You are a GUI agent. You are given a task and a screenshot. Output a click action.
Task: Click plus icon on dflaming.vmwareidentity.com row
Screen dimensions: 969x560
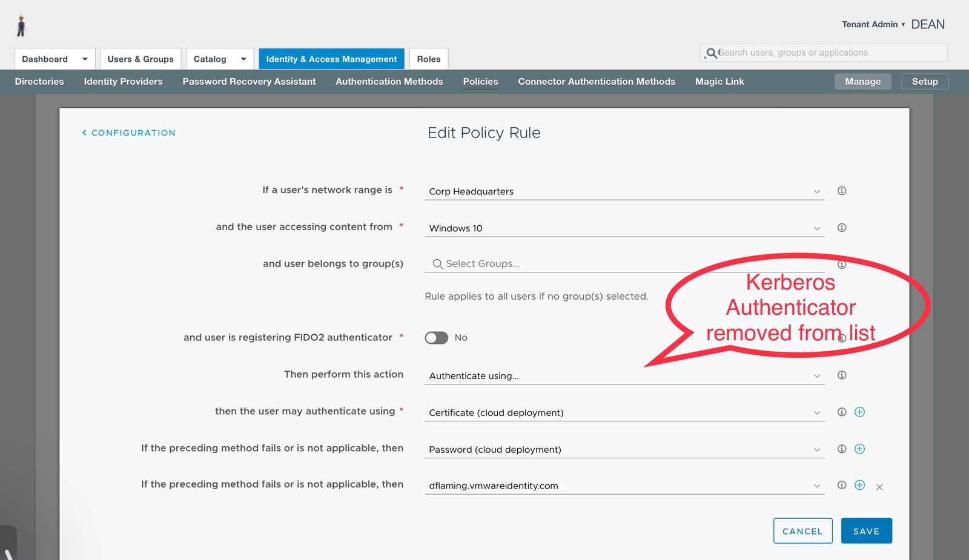[859, 486]
